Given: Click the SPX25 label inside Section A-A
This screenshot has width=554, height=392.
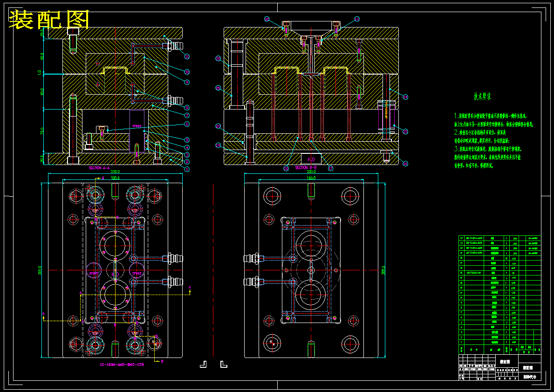Looking at the screenshot, I should tap(137, 126).
